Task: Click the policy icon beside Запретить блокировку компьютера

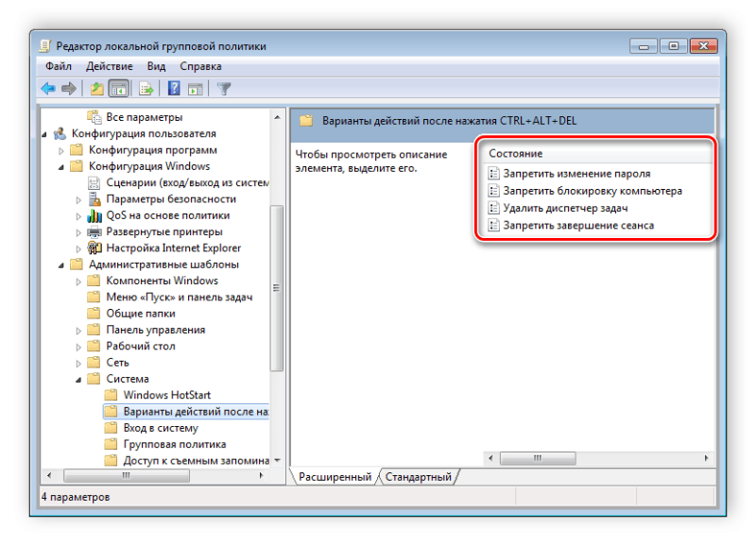Action: click(x=493, y=191)
